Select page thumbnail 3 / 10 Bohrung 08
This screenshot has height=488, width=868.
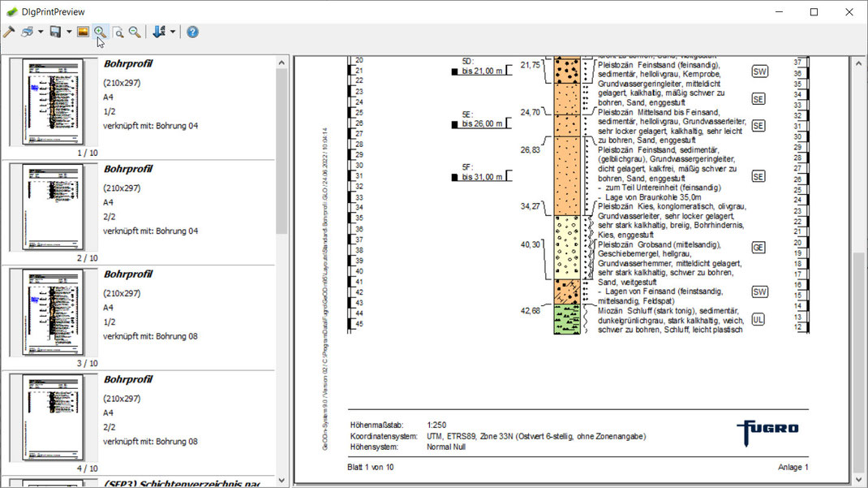tap(54, 312)
